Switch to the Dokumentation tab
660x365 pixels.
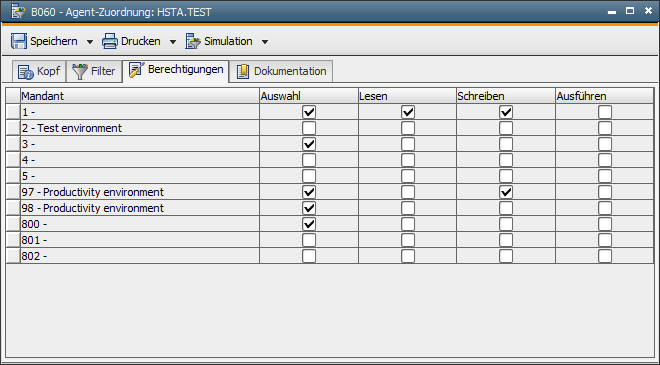281,71
